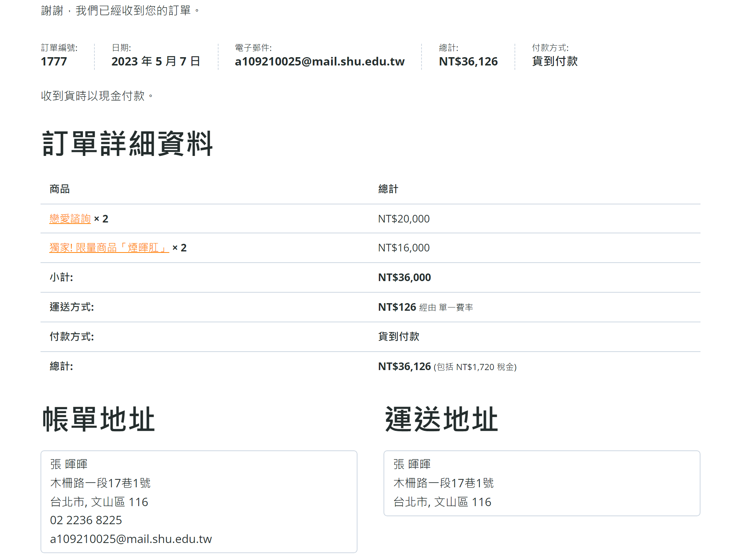This screenshot has height=560, width=741.
Task: Click the NT$20,000 line total
Action: click(404, 219)
